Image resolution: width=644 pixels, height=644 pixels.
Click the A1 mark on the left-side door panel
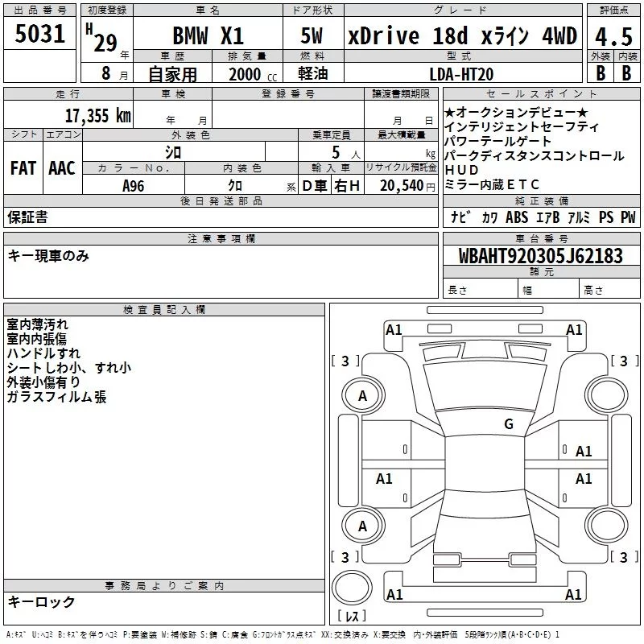click(385, 479)
